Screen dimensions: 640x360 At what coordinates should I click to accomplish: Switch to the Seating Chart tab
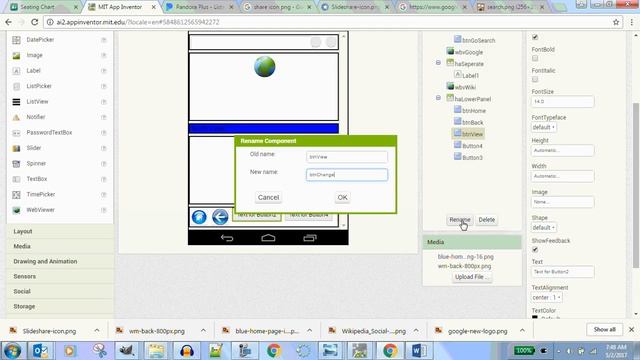(x=43, y=7)
